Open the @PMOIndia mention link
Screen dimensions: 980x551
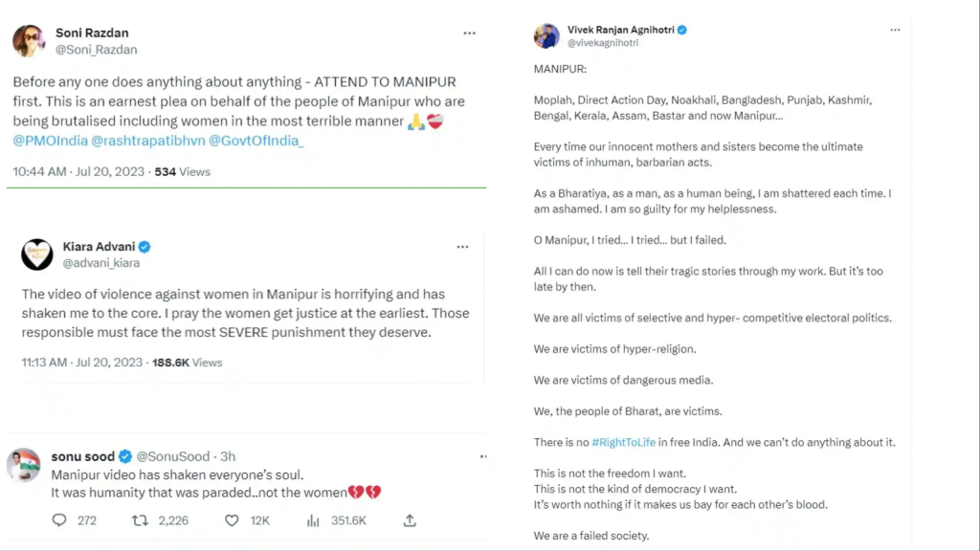click(49, 141)
